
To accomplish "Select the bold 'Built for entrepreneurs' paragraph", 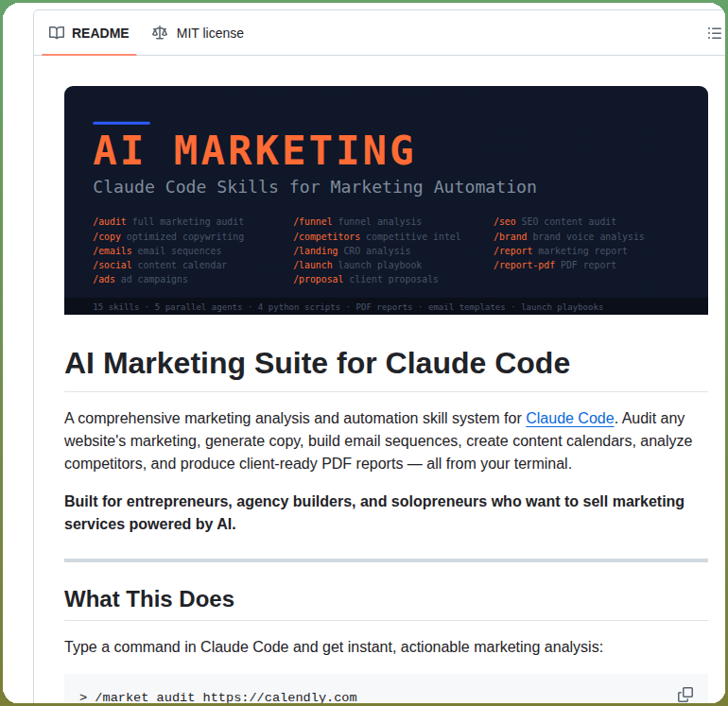I will pyautogui.click(x=374, y=513).
